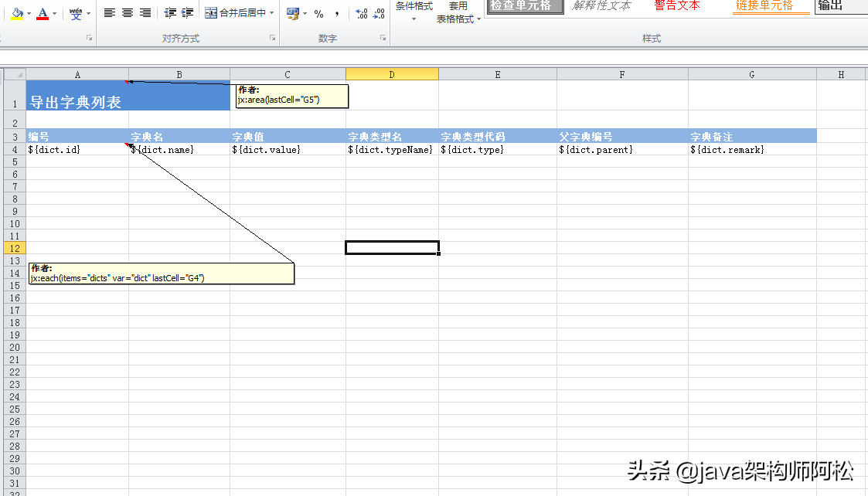Select the ${dict.value} cell
The height and width of the screenshot is (496, 868).
tap(288, 149)
